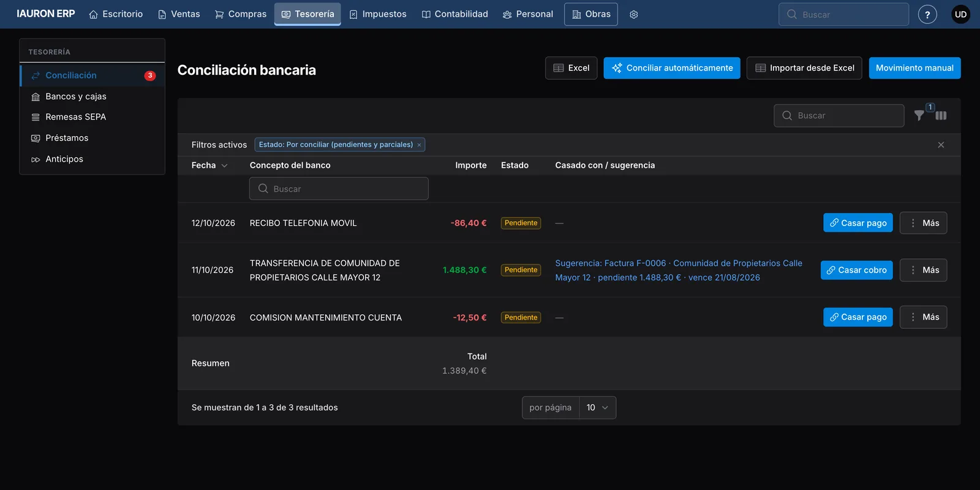Go to the Escritorio menu
This screenshot has width=980, height=490.
(116, 14)
